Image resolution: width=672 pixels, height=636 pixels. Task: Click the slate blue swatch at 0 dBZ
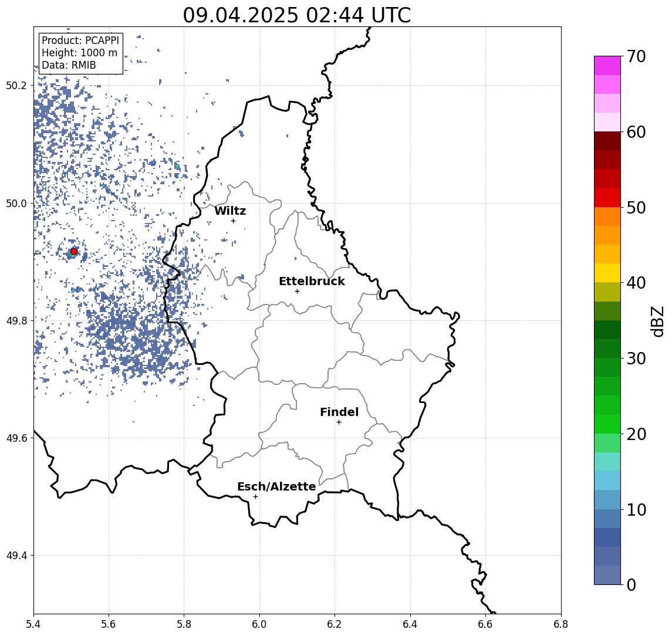[x=607, y=575]
